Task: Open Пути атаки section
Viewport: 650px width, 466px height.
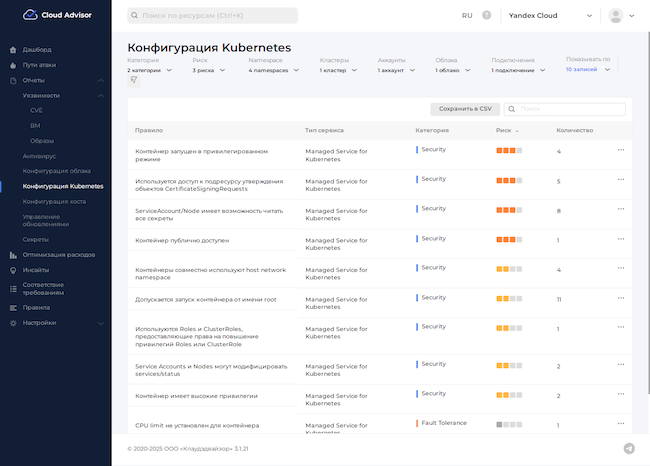Action: pyautogui.click(x=39, y=65)
